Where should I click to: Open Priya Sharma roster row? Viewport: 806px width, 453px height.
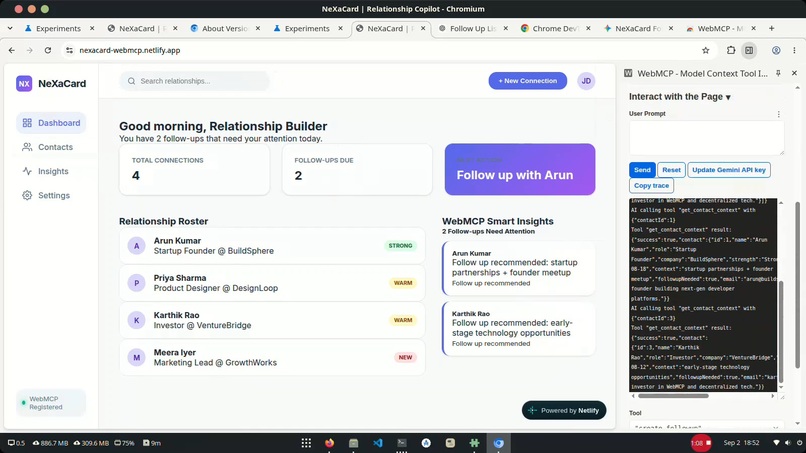click(x=272, y=283)
